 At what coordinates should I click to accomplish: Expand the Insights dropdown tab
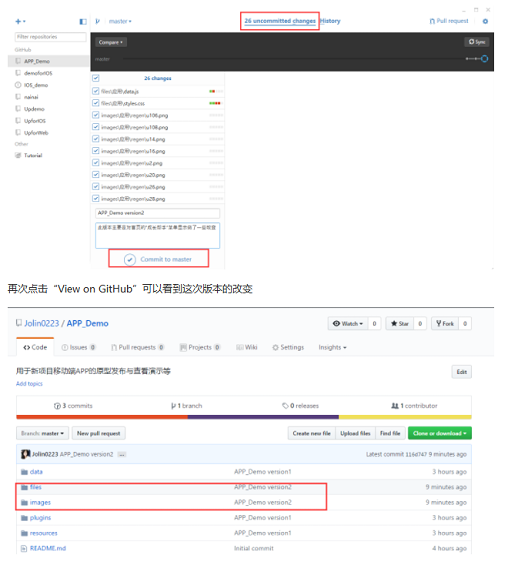pos(332,347)
